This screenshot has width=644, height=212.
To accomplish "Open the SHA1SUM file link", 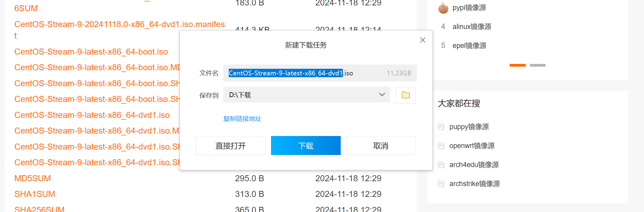I will 35,194.
